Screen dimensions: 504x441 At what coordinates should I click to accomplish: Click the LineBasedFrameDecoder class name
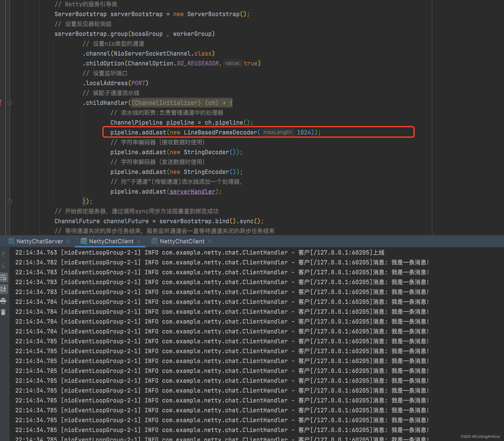tap(220, 132)
